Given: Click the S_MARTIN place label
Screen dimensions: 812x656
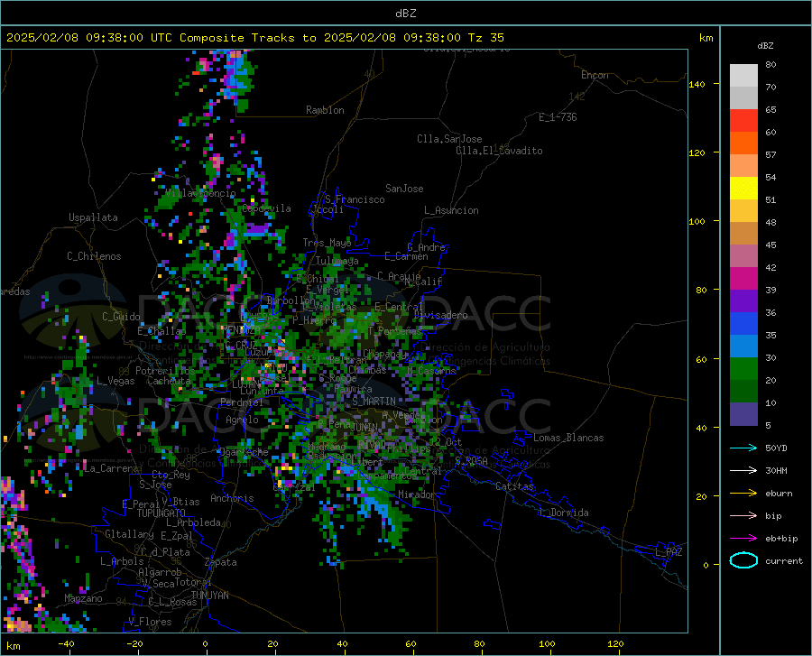Looking at the screenshot, I should pyautogui.click(x=374, y=402).
